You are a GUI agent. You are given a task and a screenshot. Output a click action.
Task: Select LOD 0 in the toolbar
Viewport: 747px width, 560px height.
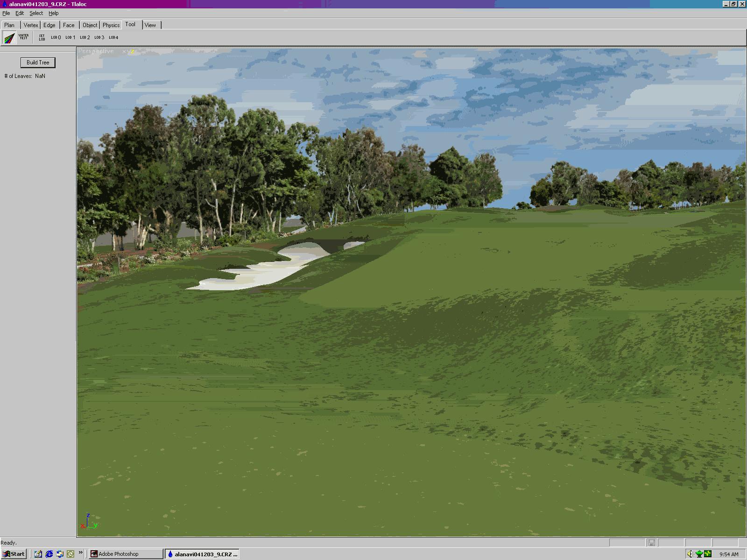pyautogui.click(x=56, y=37)
